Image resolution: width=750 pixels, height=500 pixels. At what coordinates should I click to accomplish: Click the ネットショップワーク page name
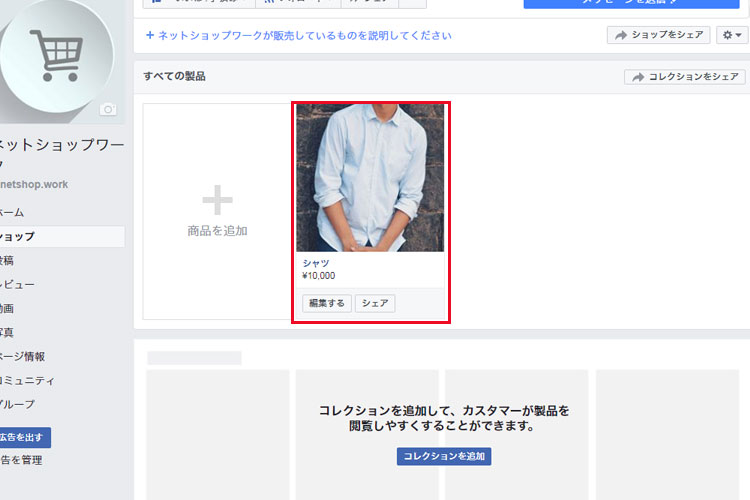[61, 153]
